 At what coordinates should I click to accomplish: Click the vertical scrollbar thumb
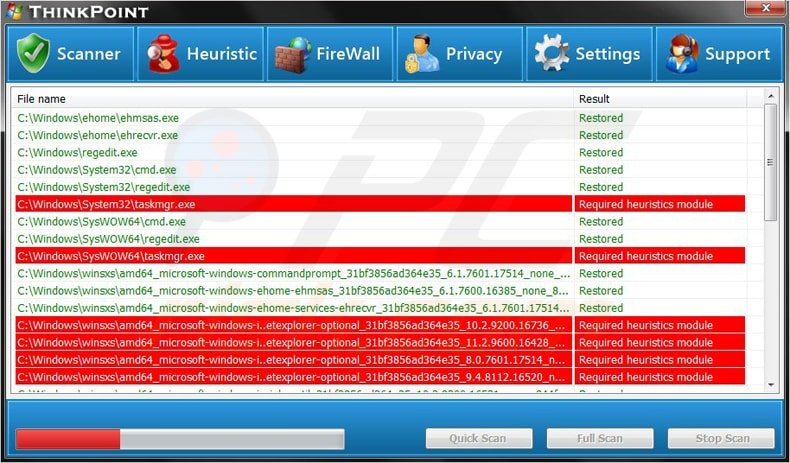click(x=770, y=162)
